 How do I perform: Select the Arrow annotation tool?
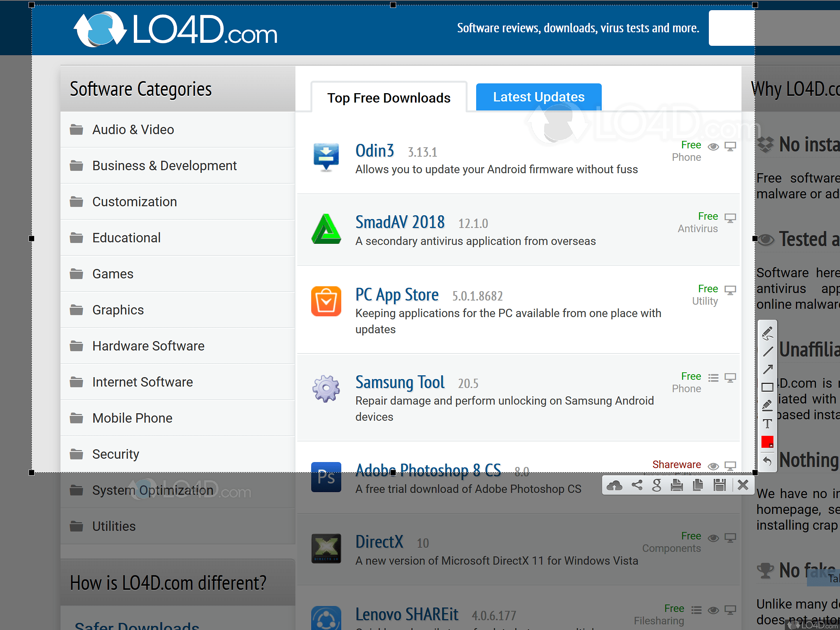(x=767, y=369)
